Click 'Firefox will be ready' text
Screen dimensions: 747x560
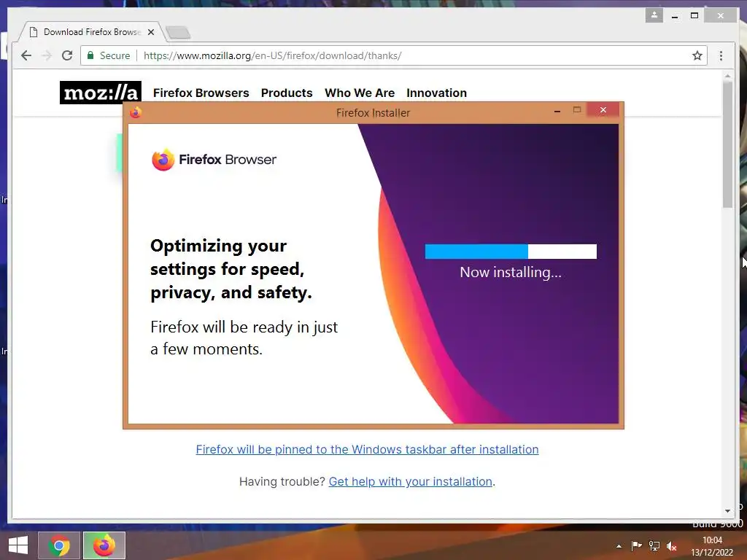244,338
